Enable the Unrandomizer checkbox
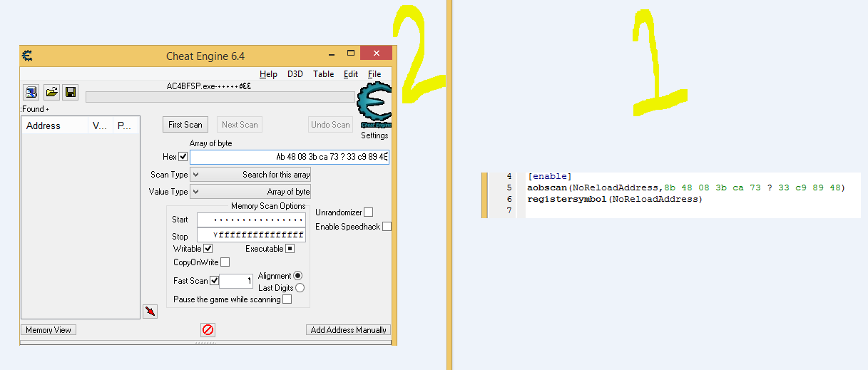The height and width of the screenshot is (370, 868). point(368,212)
